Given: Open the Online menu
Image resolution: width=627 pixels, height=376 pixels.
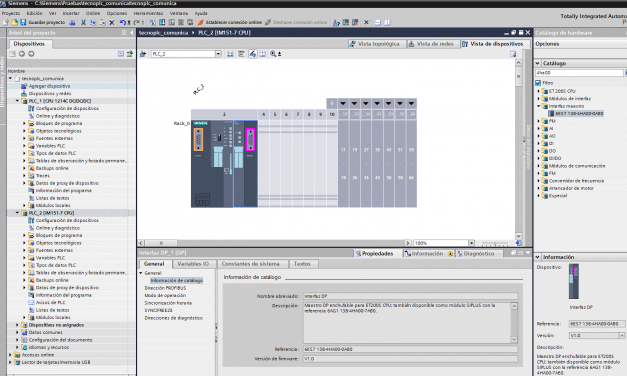Looking at the screenshot, I should (x=93, y=13).
